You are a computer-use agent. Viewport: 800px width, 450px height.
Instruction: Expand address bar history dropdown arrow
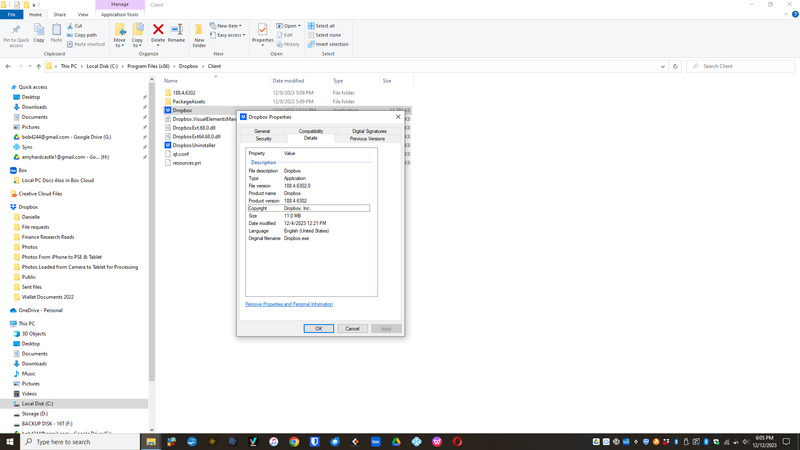point(662,66)
